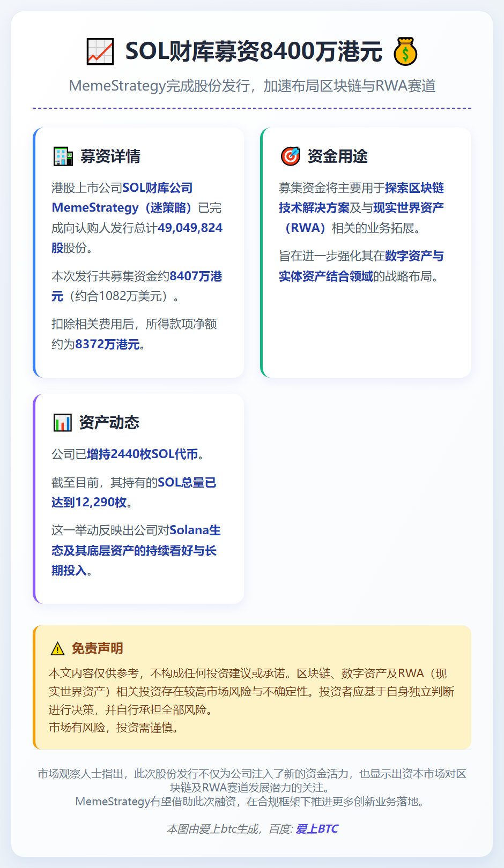Screen dimensions: 504x868
Task: Click the building icon beside 募资详情
Action: coord(63,156)
